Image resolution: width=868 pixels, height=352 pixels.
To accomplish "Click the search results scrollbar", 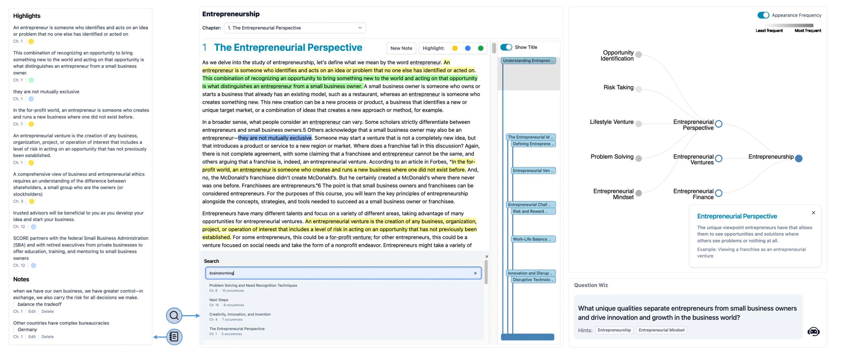I will click(486, 272).
